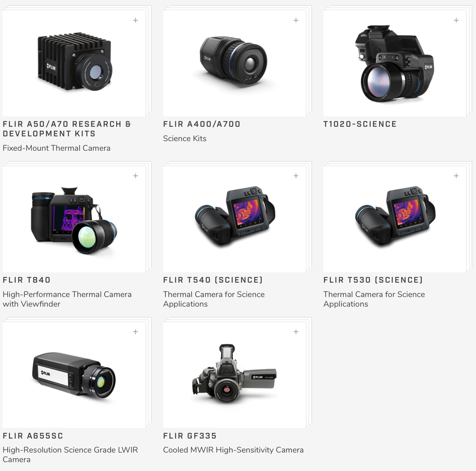Viewport: 476px width, 471px height.
Task: Click plus icon on FLIR A655sc card
Action: [136, 332]
